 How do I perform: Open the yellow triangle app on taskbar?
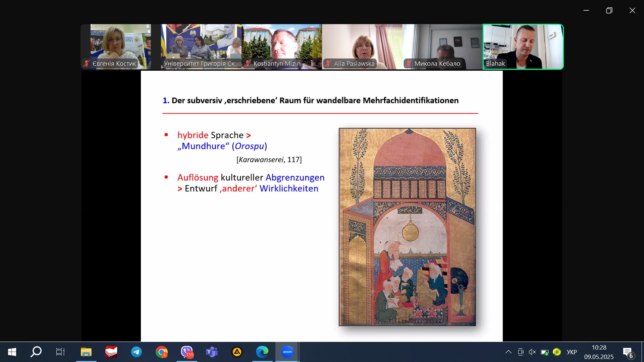237,352
